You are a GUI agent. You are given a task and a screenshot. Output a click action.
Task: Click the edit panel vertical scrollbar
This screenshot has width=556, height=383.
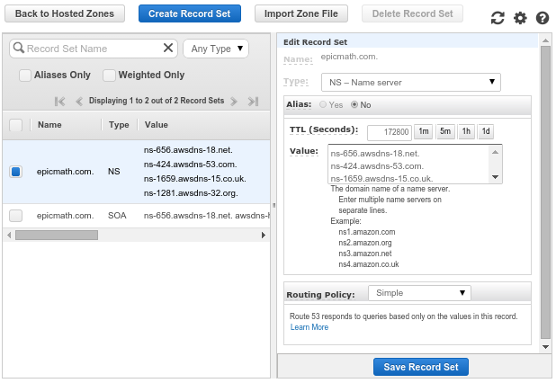pyautogui.click(x=546, y=193)
